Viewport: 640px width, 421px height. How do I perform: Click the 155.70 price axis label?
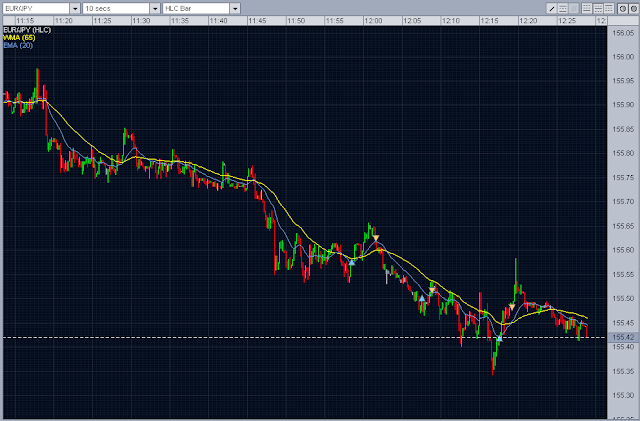pyautogui.click(x=623, y=202)
